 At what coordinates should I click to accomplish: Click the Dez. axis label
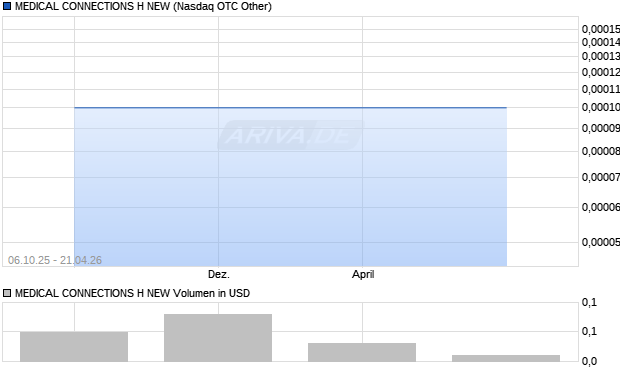pos(219,274)
